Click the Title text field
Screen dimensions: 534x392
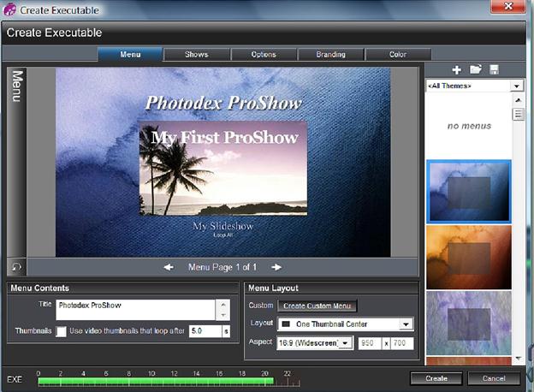click(135, 310)
